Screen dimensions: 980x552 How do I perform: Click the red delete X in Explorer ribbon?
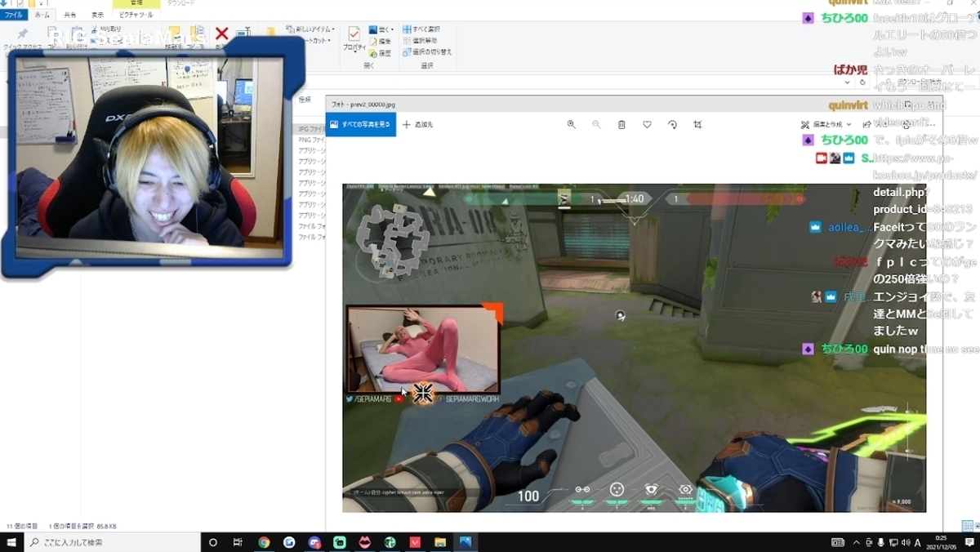[221, 33]
